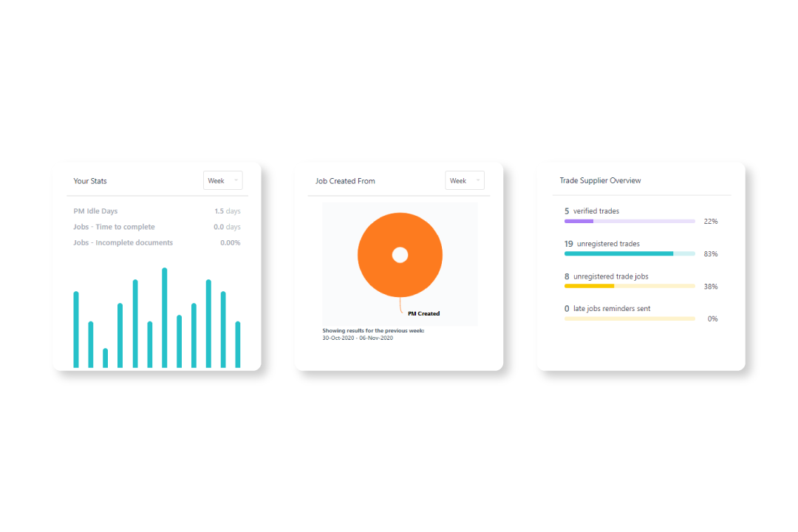The image size is (798, 532).
Task: Click the verified trades purple progress bar
Action: coord(630,222)
